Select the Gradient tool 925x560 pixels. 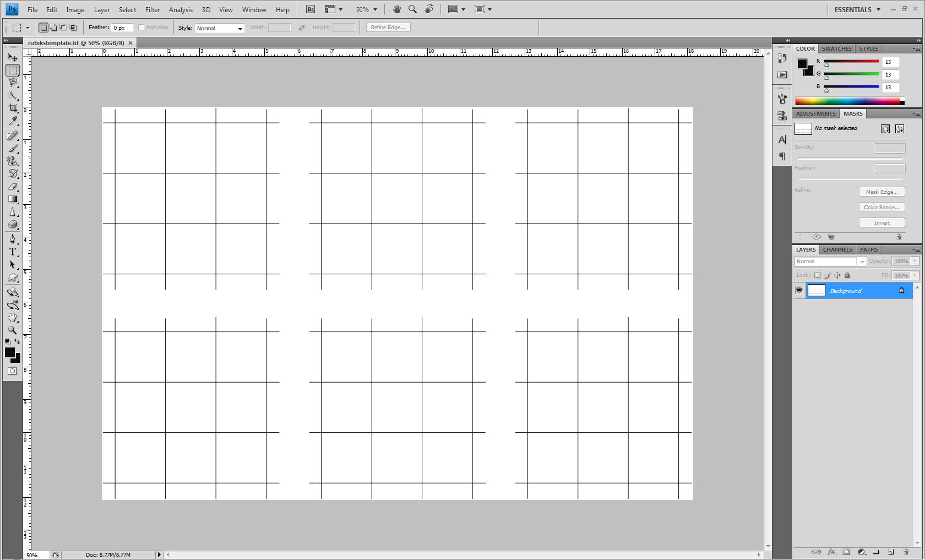tap(13, 199)
